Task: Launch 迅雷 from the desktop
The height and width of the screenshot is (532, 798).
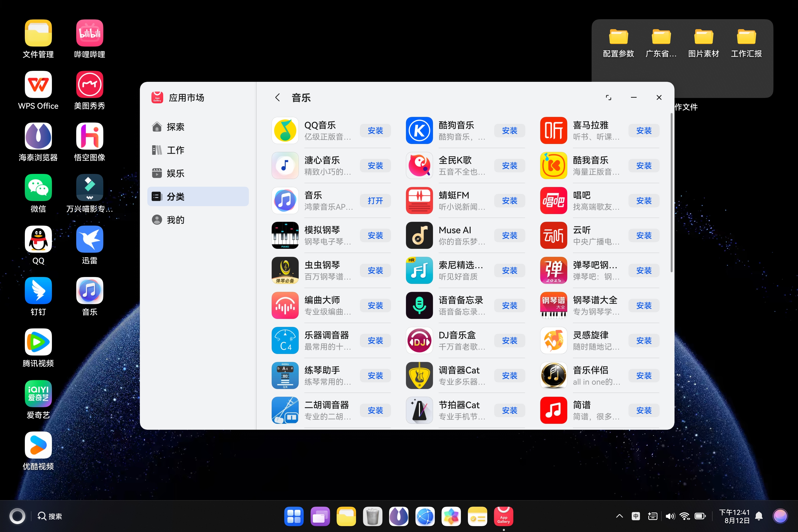Action: pyautogui.click(x=90, y=239)
